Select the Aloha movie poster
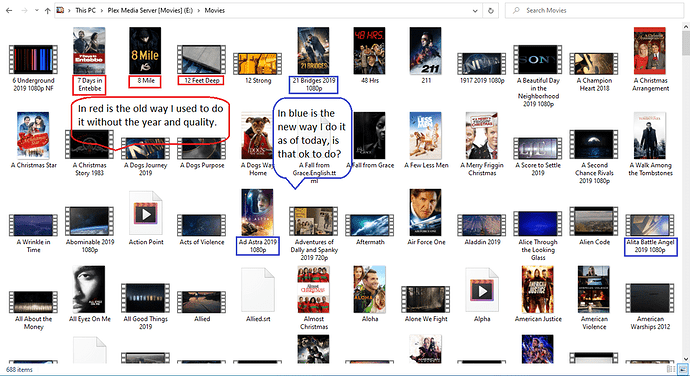690x376 pixels. point(370,289)
